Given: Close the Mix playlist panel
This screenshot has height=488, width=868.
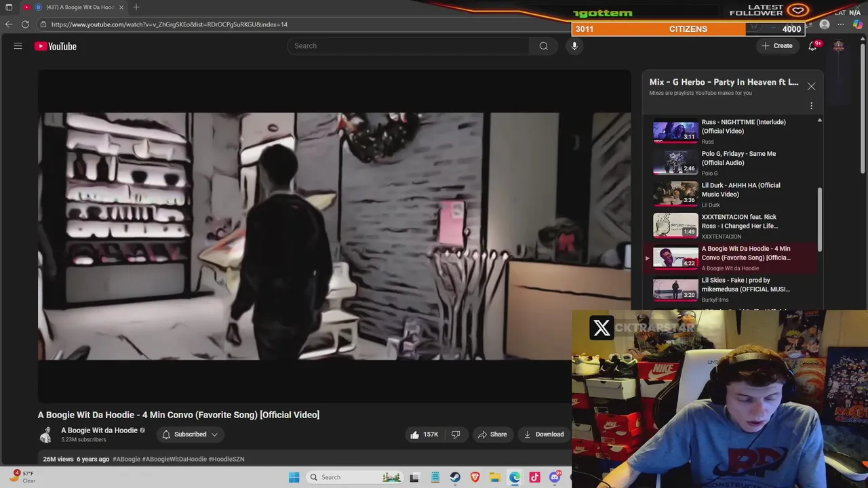Looking at the screenshot, I should click(811, 86).
